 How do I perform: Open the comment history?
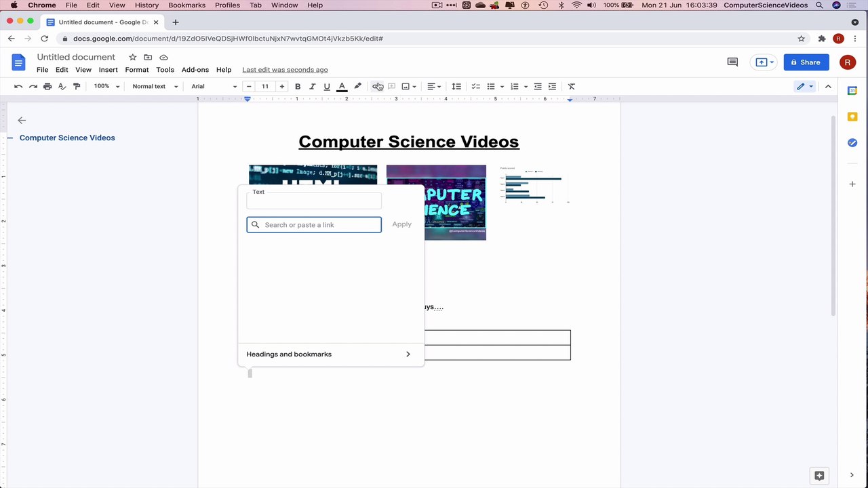coord(732,62)
